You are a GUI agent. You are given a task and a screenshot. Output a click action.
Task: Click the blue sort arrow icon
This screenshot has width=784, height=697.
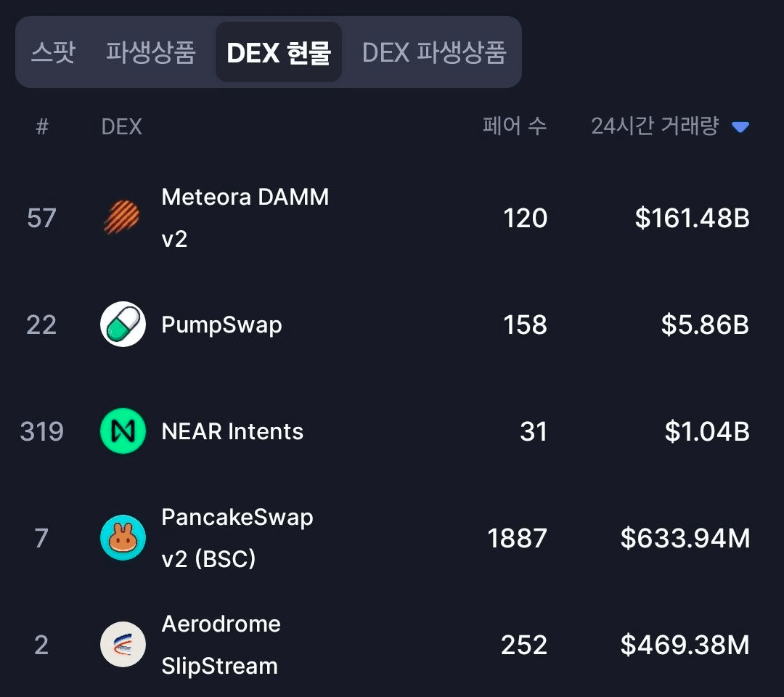coord(740,128)
